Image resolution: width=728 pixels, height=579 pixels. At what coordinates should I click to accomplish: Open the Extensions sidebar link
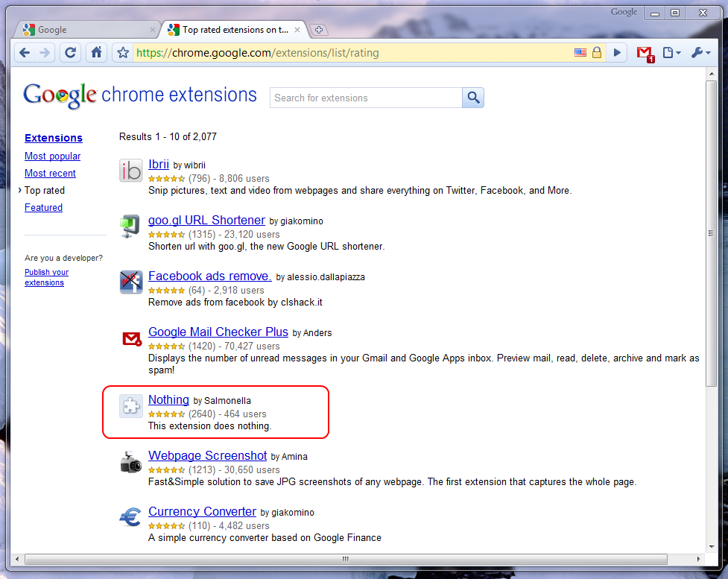[x=54, y=138]
